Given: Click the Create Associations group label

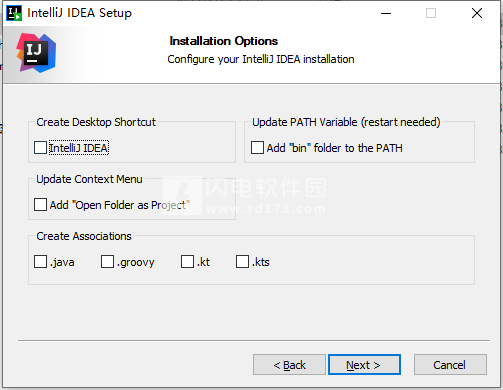Looking at the screenshot, I should (84, 236).
